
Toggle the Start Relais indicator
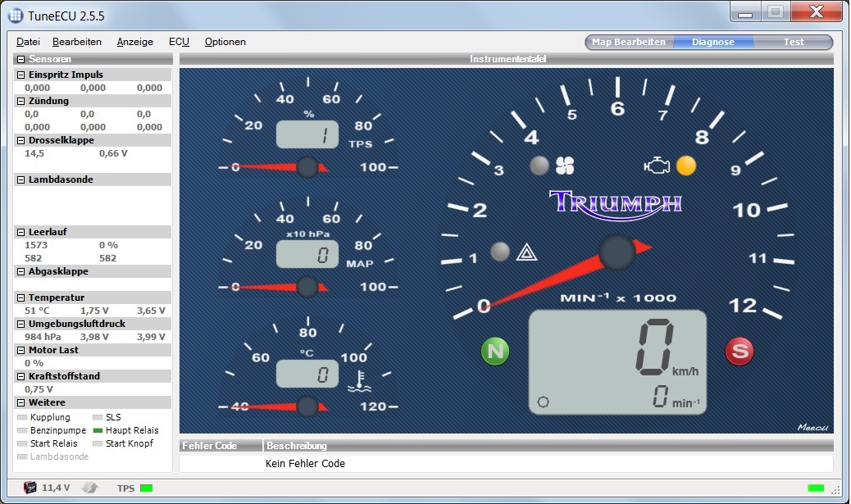tap(22, 443)
